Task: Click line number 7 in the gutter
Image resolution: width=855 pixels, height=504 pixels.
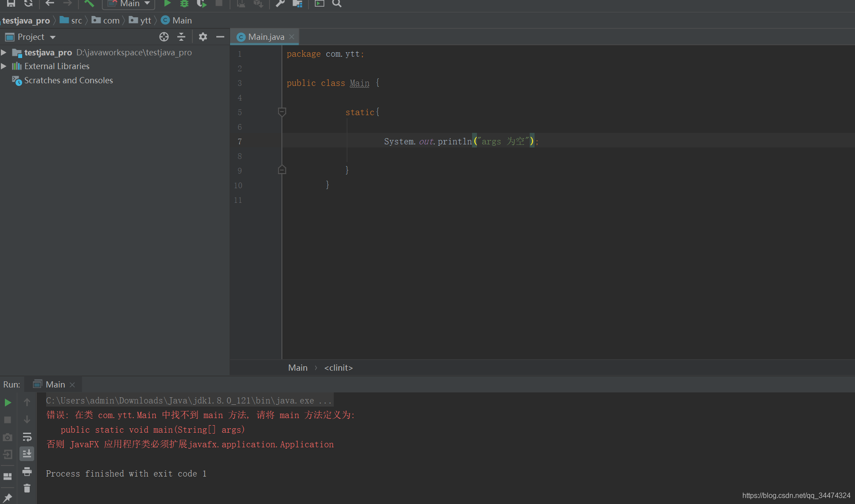Action: point(240,142)
